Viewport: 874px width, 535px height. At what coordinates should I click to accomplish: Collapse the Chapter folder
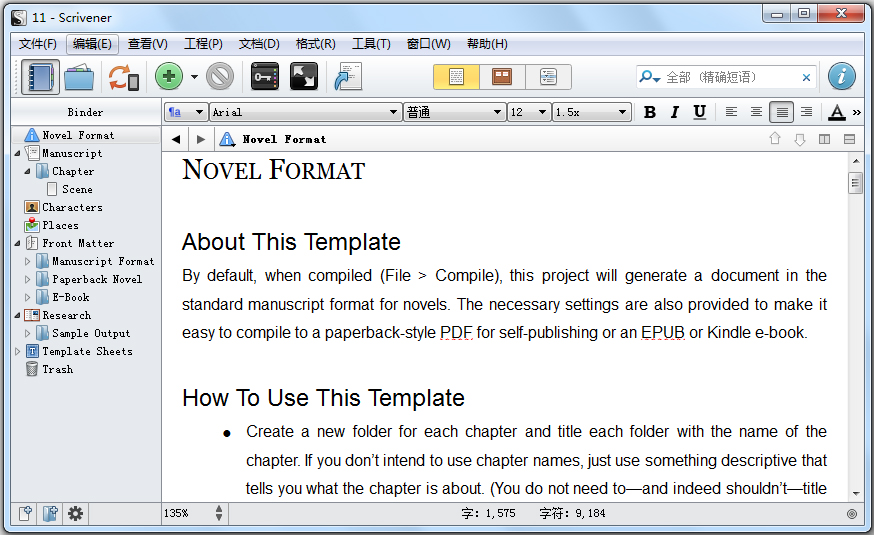click(x=27, y=172)
